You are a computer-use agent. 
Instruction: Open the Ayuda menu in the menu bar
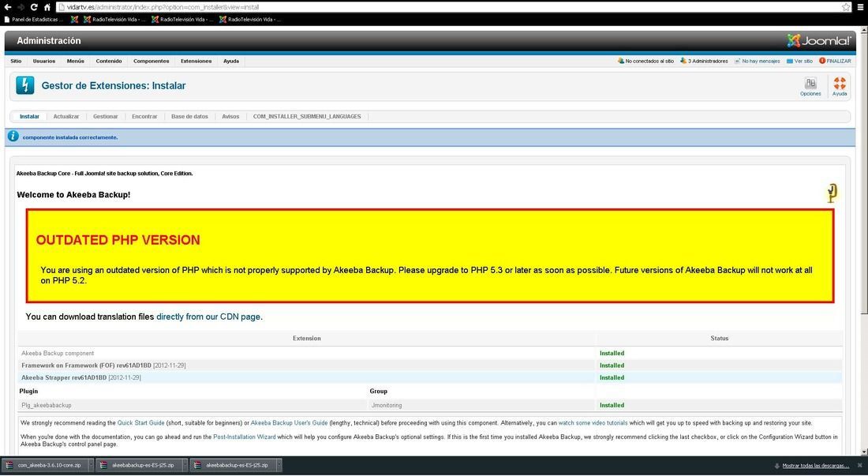click(x=231, y=61)
